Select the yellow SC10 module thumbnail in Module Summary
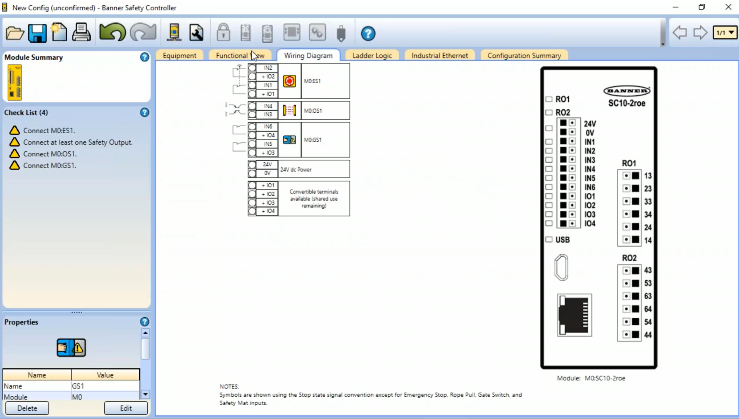This screenshot has width=739, height=419. pyautogui.click(x=15, y=82)
